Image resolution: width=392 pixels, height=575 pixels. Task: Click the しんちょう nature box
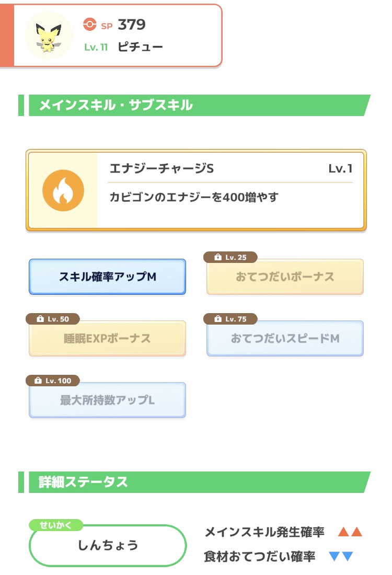click(x=108, y=546)
